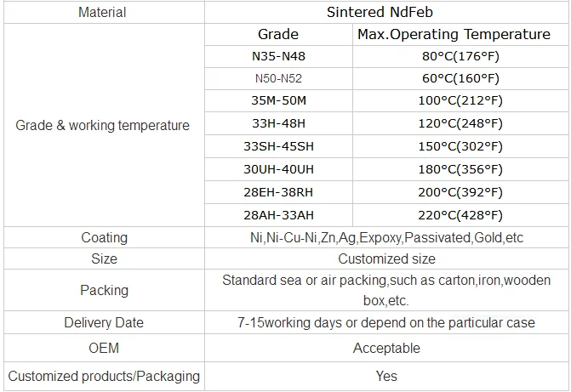Viewport: 571px width, 392px height.
Task: Select the 28EH-38RH grade cell
Action: (x=278, y=192)
